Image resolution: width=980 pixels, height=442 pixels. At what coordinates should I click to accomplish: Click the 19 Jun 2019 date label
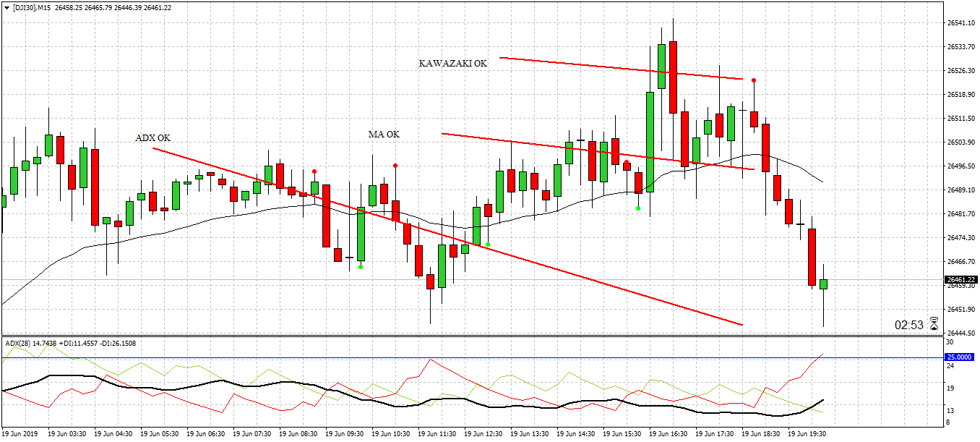pyautogui.click(x=21, y=434)
